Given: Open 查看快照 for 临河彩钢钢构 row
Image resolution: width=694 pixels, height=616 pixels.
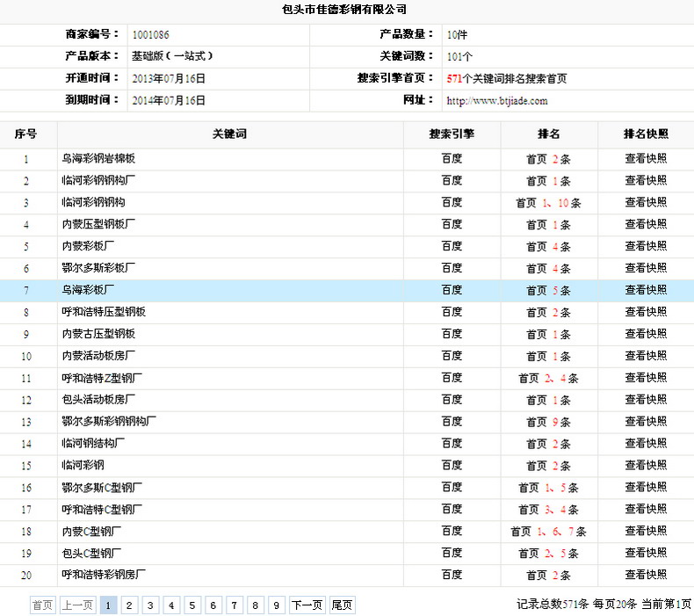Looking at the screenshot, I should (x=646, y=202).
